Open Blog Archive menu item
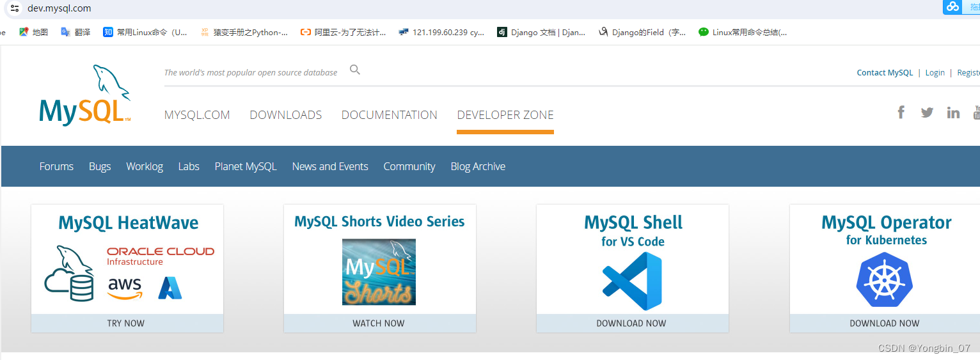The height and width of the screenshot is (360, 980). [478, 166]
